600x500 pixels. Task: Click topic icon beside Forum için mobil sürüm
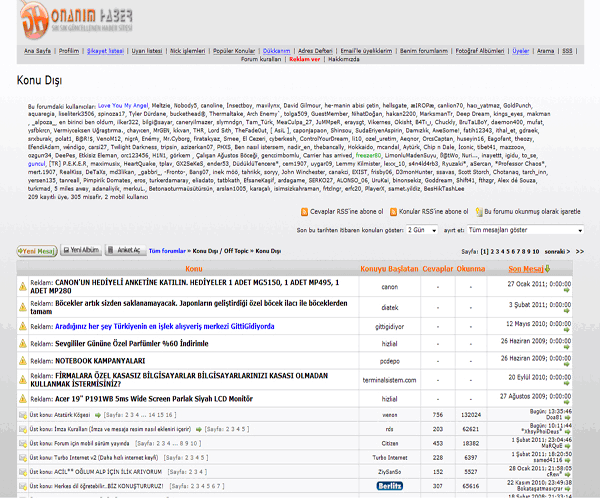pos(23,443)
